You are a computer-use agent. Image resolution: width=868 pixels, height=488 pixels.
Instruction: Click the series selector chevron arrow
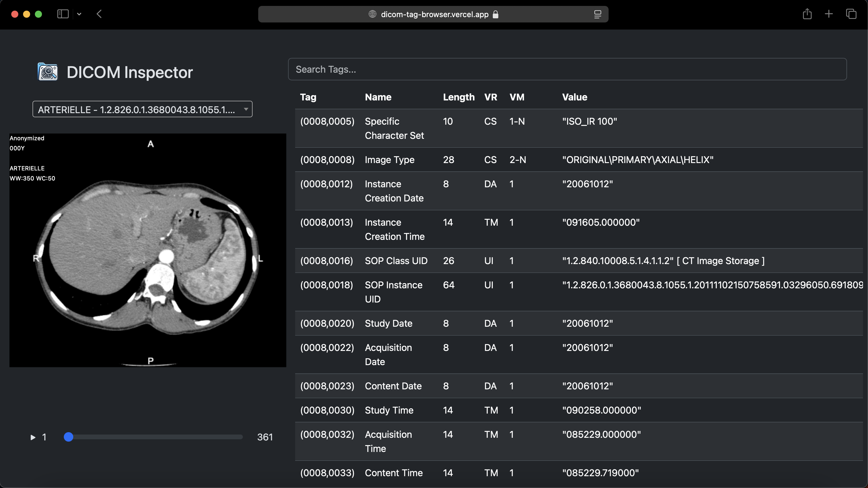click(x=246, y=109)
